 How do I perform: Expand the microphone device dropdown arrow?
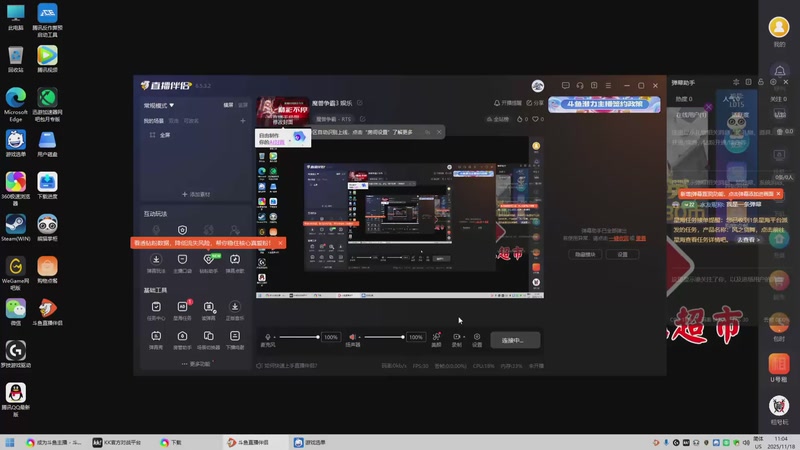[x=274, y=337]
